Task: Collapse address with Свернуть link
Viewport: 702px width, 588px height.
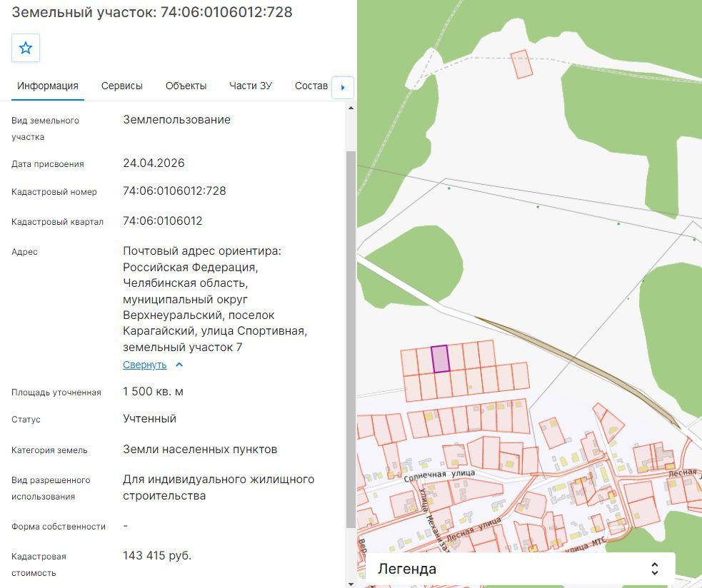Action: pyautogui.click(x=144, y=365)
